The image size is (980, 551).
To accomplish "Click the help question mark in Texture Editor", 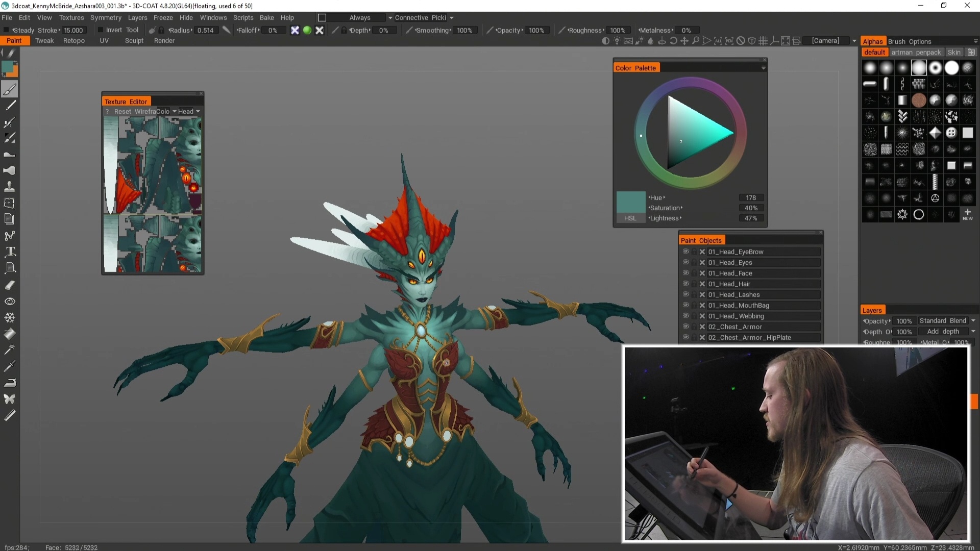I will (x=107, y=111).
